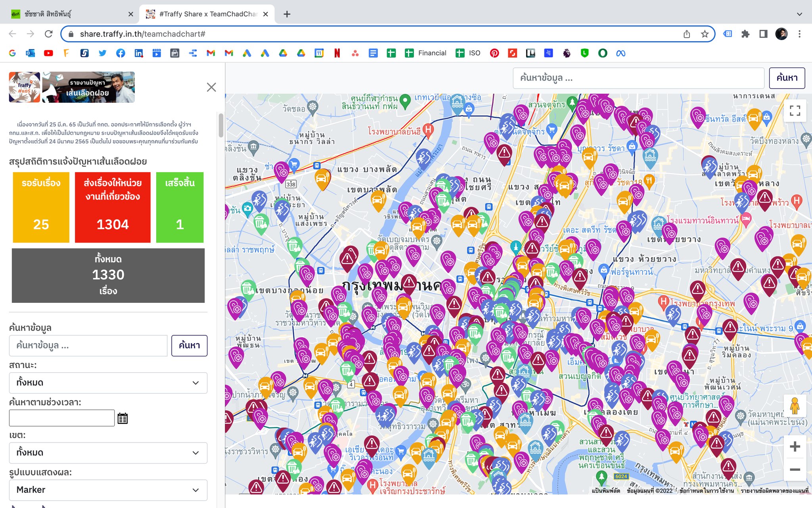
Task: Click the top-right ค้นหา button above map
Action: pos(787,78)
